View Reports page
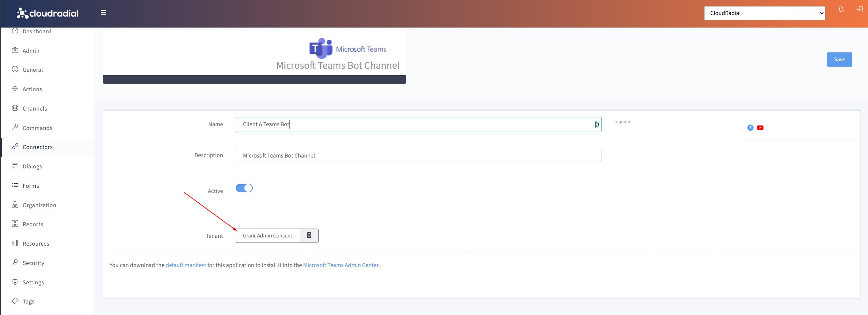The height and width of the screenshot is (315, 868). 33,224
